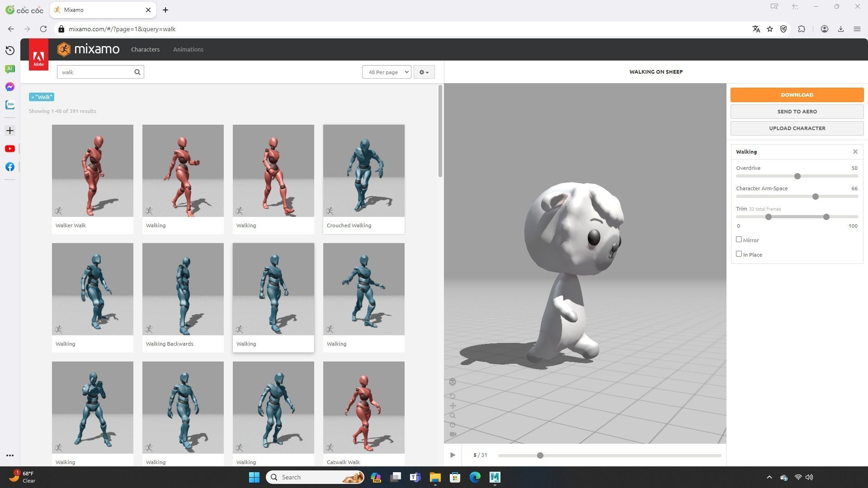Open the Windows Start menu
Screen dimensions: 868x488
(254, 477)
